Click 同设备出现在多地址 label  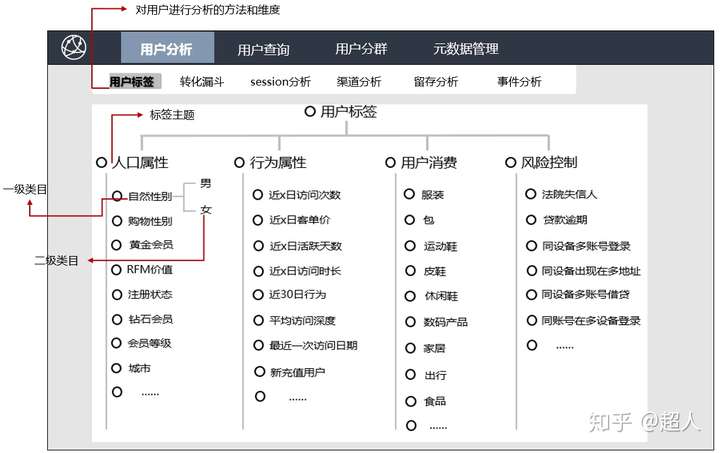click(x=591, y=271)
